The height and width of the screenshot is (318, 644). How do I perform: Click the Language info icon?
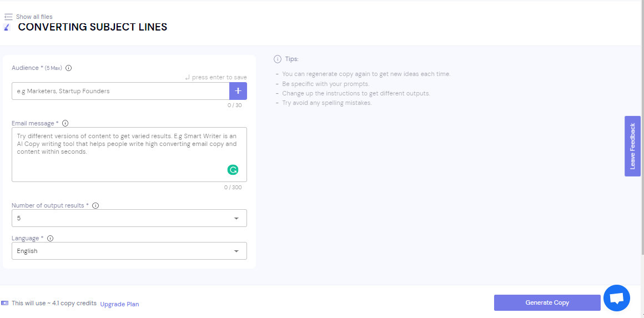tap(50, 239)
